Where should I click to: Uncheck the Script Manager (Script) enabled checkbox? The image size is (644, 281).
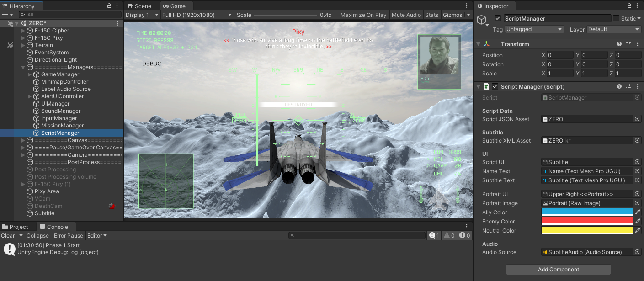[495, 87]
